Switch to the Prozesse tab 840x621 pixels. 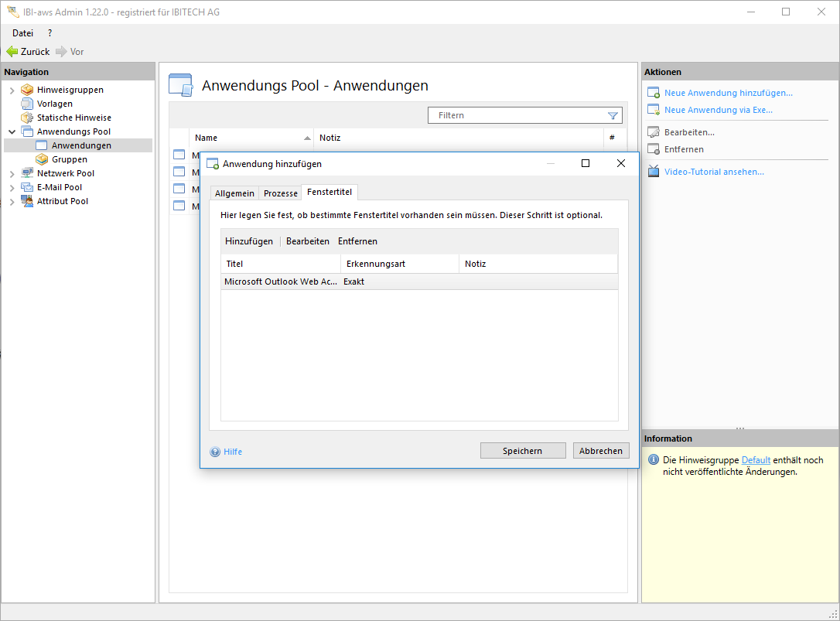pyautogui.click(x=280, y=193)
